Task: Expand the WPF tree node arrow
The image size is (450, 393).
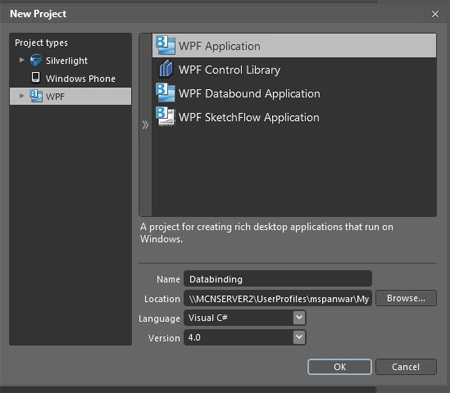Action: pyautogui.click(x=22, y=96)
